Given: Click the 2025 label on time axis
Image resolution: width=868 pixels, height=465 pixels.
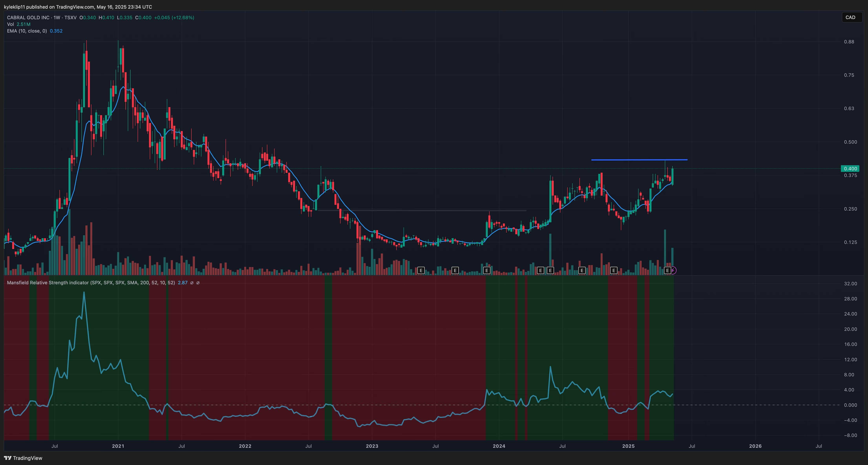Looking at the screenshot, I should 628,446.
